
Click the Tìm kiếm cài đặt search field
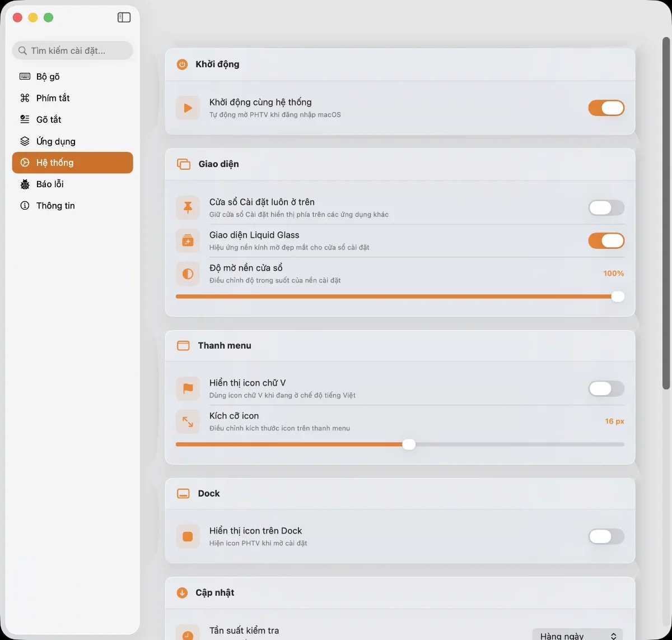point(73,50)
